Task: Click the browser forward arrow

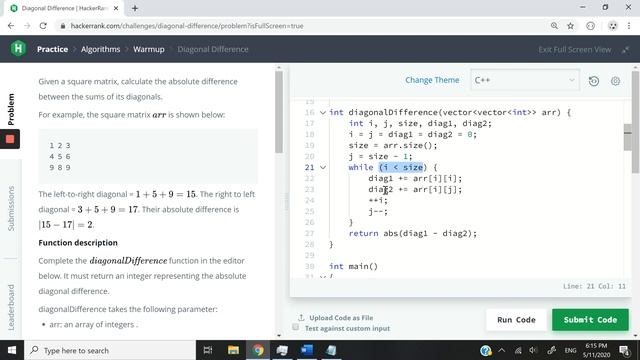Action: (27, 26)
